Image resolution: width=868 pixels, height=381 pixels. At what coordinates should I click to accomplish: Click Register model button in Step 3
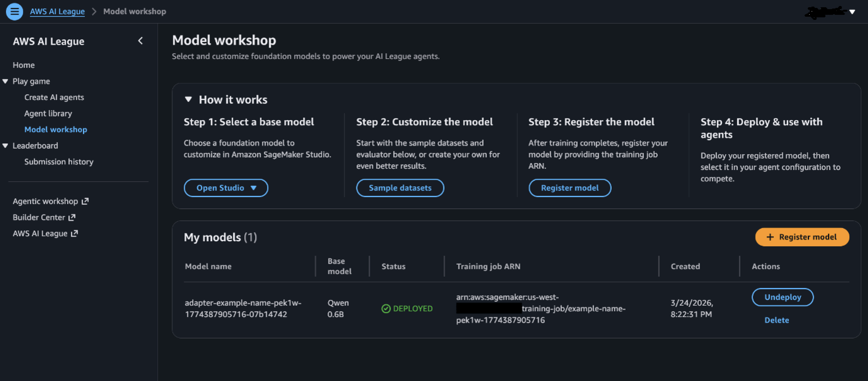[x=570, y=188]
